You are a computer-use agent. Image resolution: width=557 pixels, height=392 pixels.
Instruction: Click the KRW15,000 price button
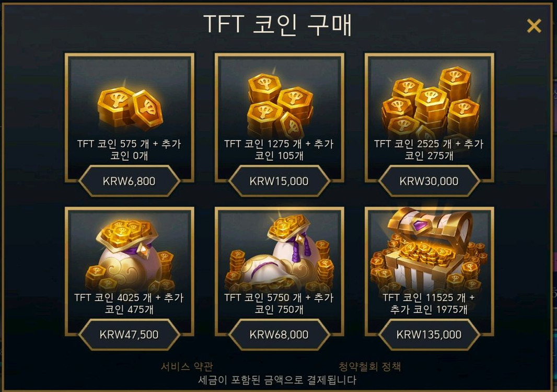coord(279,181)
